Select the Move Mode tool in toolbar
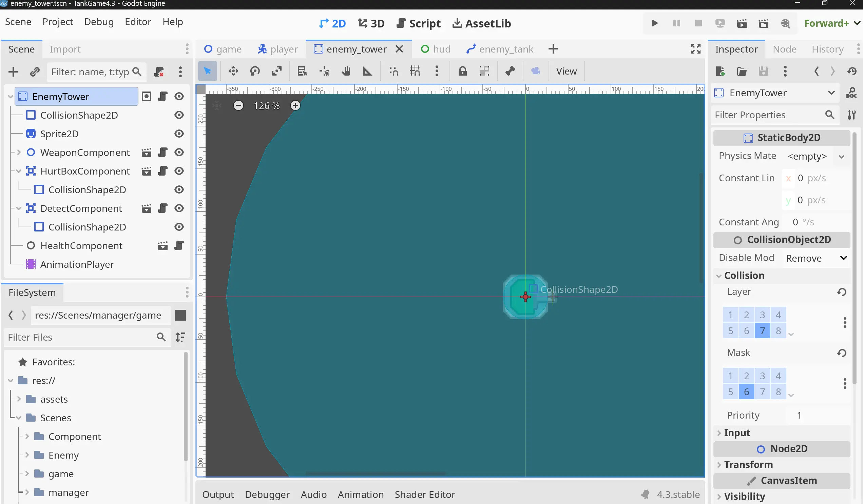Screen dimensions: 863x504 (233, 71)
